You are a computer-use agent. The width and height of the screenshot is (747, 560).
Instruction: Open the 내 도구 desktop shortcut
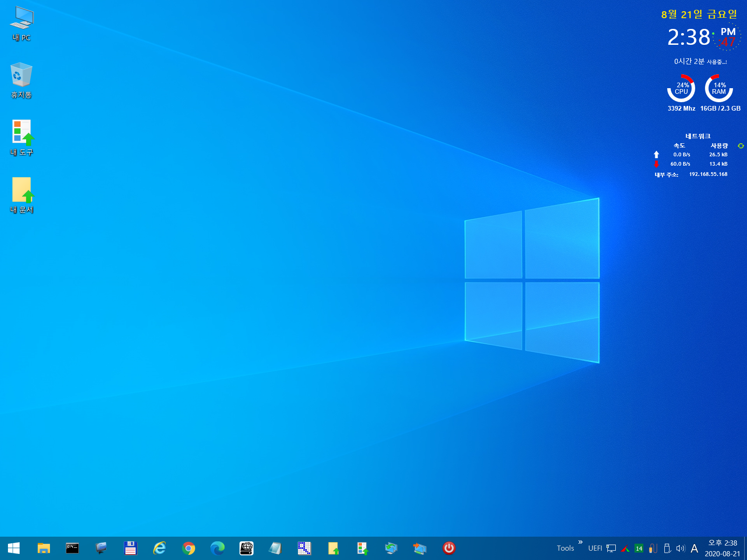click(x=21, y=138)
